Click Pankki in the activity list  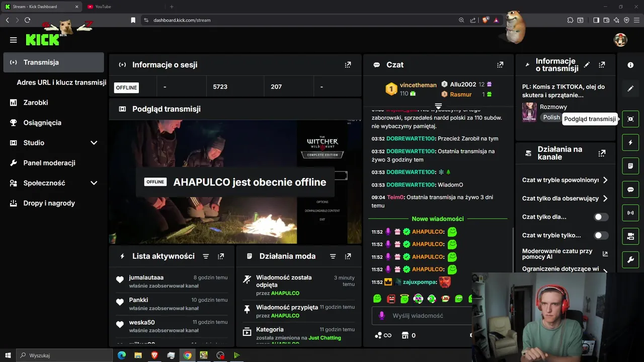(138, 300)
